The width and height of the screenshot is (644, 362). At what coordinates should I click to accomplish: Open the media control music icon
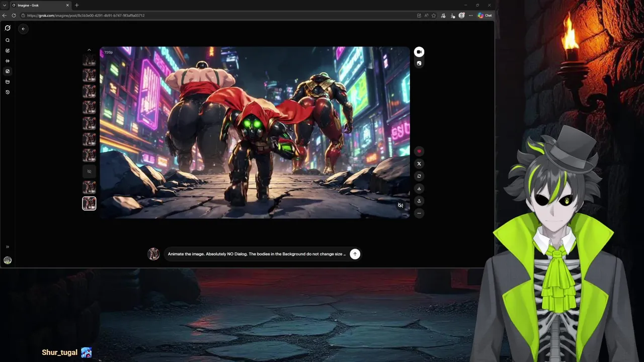click(443, 16)
